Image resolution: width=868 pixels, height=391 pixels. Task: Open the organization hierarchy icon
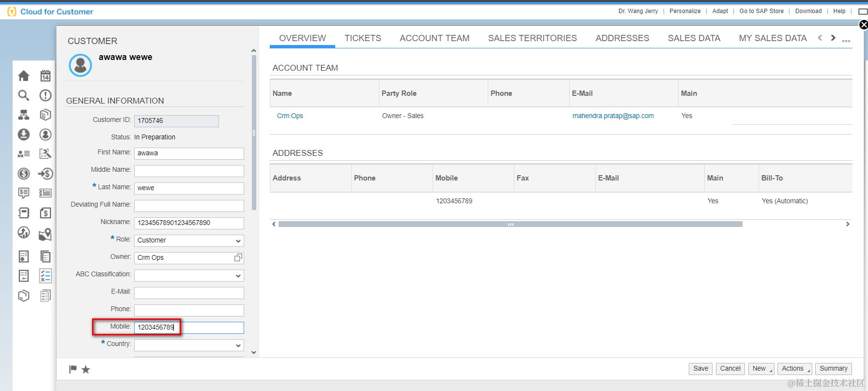pyautogui.click(x=24, y=115)
